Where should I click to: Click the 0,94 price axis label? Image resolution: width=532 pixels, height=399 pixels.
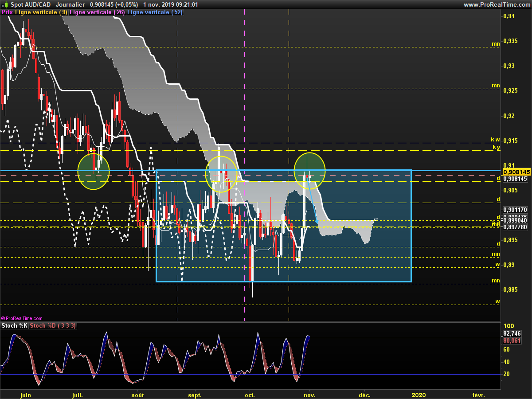click(x=509, y=16)
